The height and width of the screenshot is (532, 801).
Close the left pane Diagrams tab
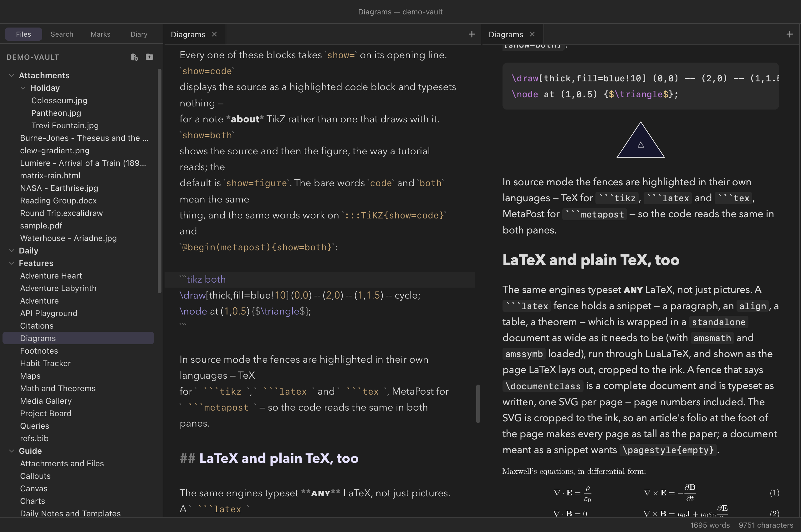click(214, 34)
